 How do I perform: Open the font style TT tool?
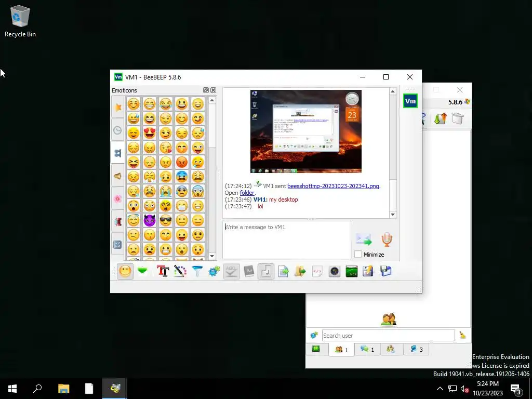(x=163, y=271)
